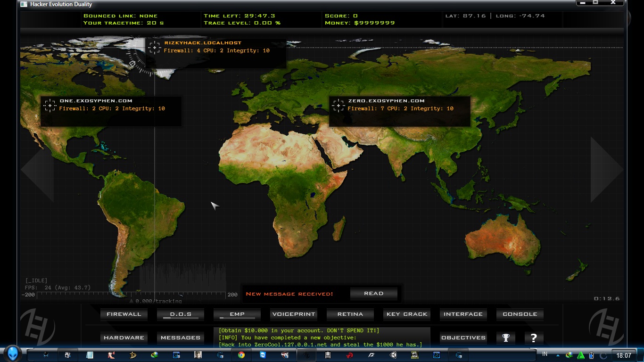Image resolution: width=644 pixels, height=362 pixels.
Task: Click the ONE.EXOSYPHEN.COM server name
Action: click(96, 101)
